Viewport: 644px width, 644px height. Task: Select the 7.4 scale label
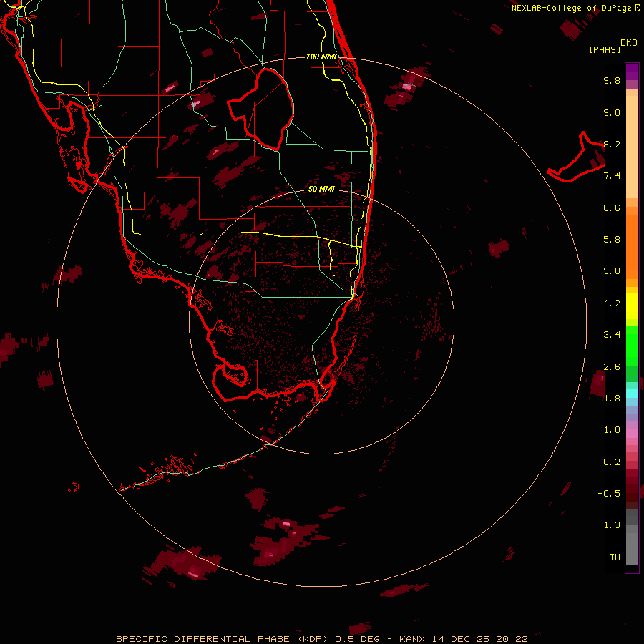[612, 176]
